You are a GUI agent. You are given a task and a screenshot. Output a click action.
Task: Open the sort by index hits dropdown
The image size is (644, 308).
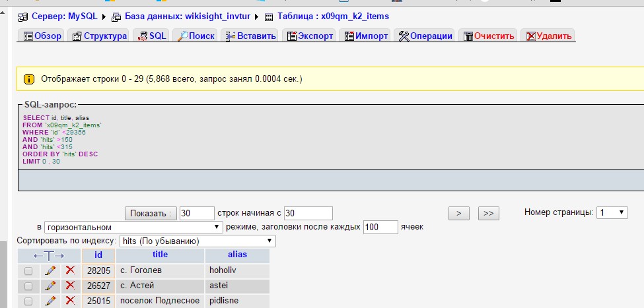(x=197, y=241)
